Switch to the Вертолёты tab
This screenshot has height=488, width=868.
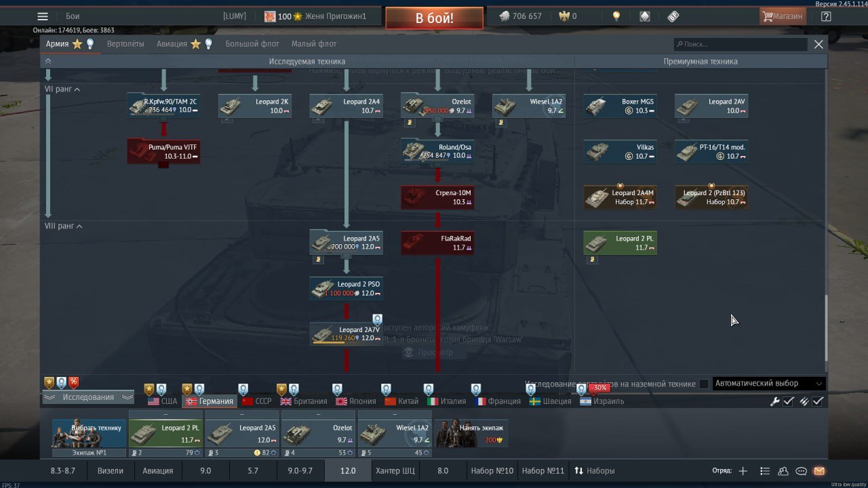(x=125, y=44)
